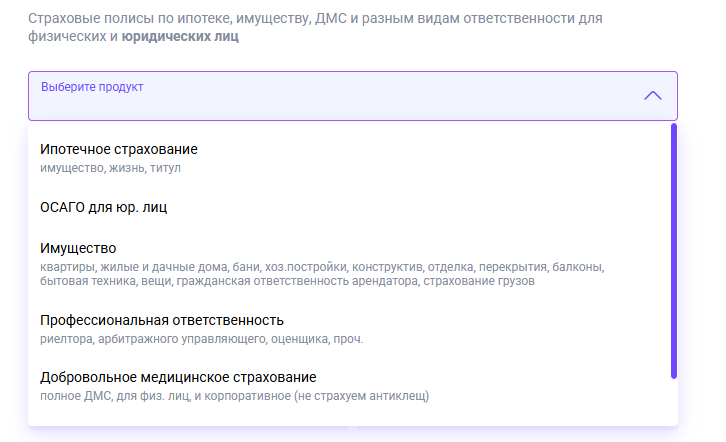Collapse the product list with the chevron-up arrow
Viewport: 726px width, 442px height.
click(653, 96)
